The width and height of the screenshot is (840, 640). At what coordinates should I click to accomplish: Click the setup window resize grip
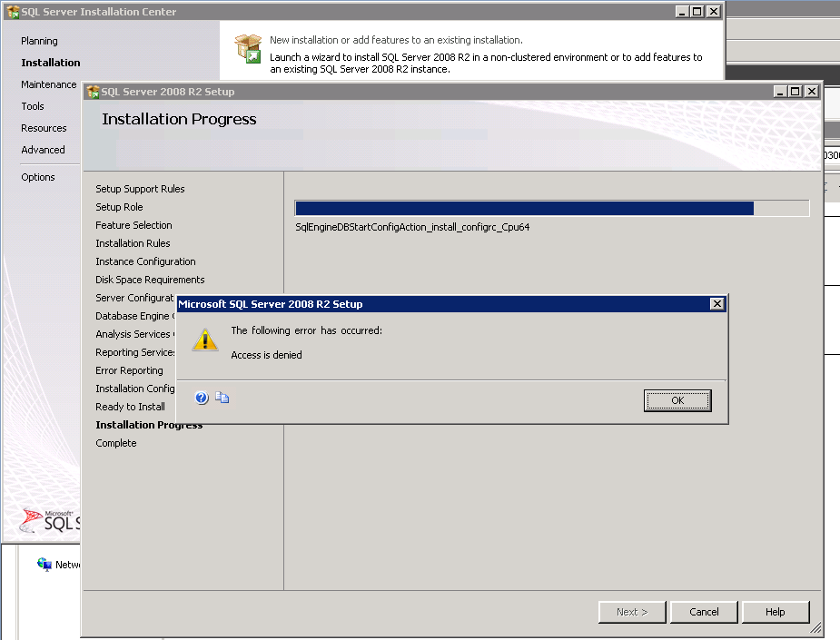click(815, 628)
